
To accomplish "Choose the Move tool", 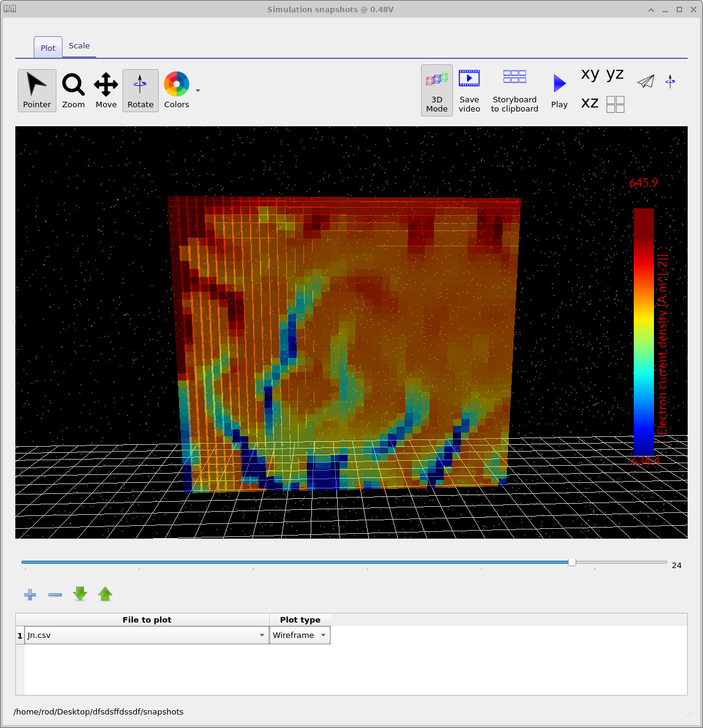I will pos(105,90).
